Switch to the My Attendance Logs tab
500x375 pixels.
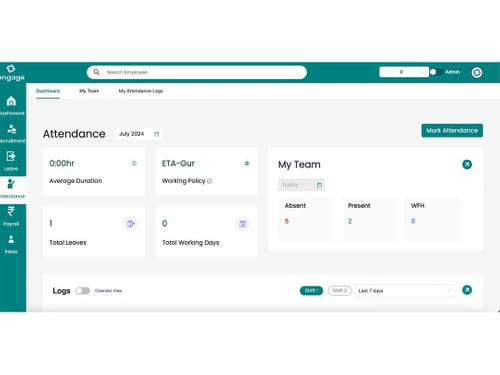(x=141, y=91)
